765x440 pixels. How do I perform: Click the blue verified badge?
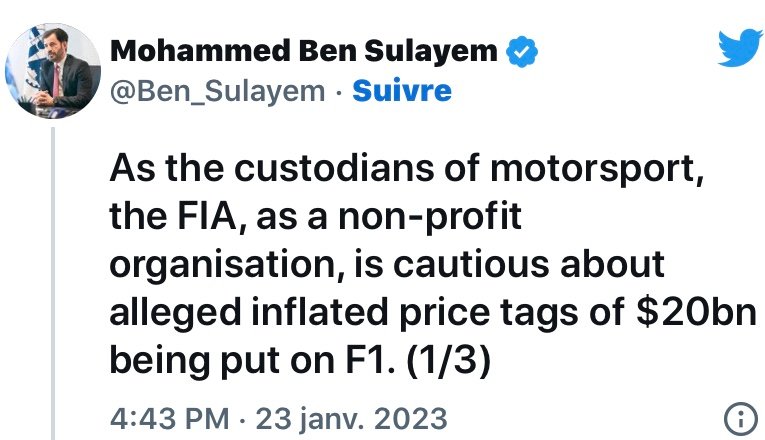pyautogui.click(x=523, y=50)
